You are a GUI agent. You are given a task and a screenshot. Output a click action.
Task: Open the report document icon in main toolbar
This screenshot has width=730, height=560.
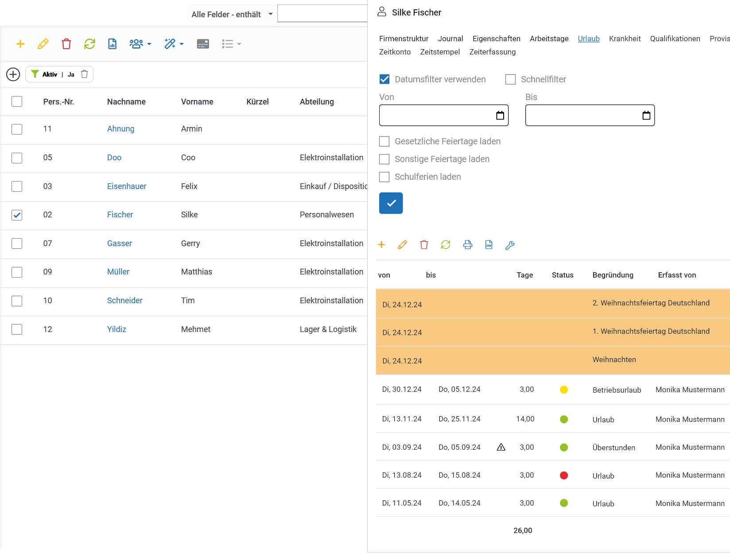point(113,44)
